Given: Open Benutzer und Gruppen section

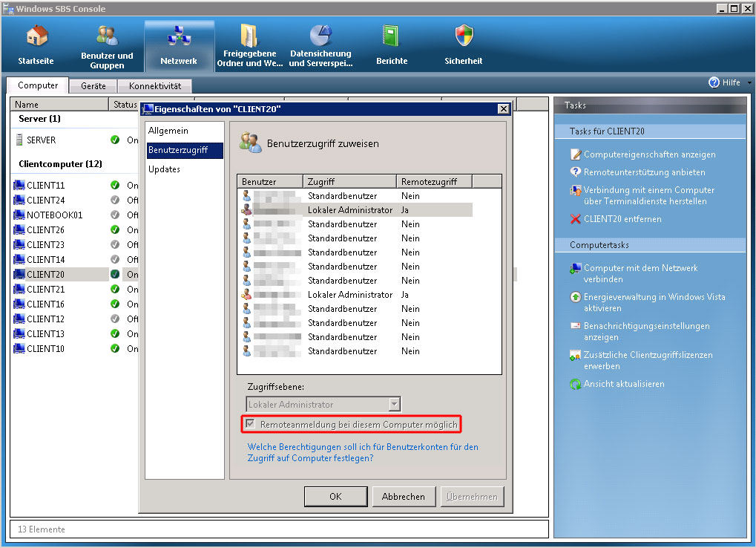Looking at the screenshot, I should pyautogui.click(x=107, y=47).
